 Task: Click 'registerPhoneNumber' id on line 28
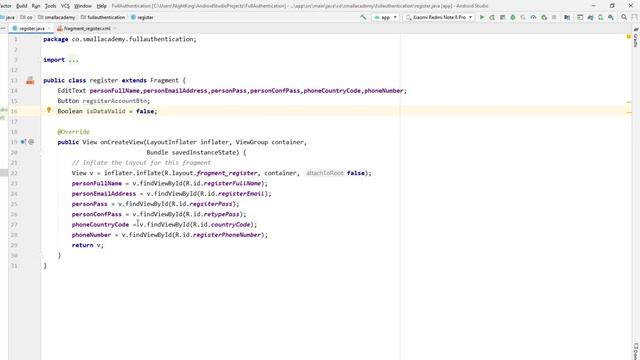click(227, 235)
